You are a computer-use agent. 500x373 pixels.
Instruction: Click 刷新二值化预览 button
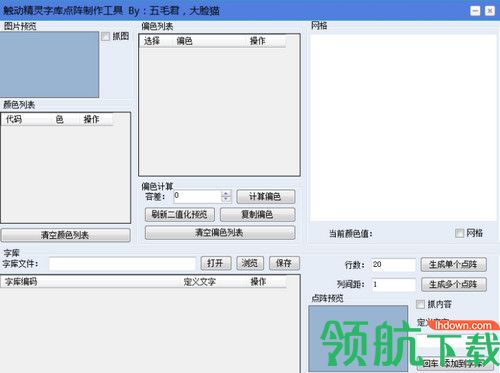pyautogui.click(x=180, y=214)
